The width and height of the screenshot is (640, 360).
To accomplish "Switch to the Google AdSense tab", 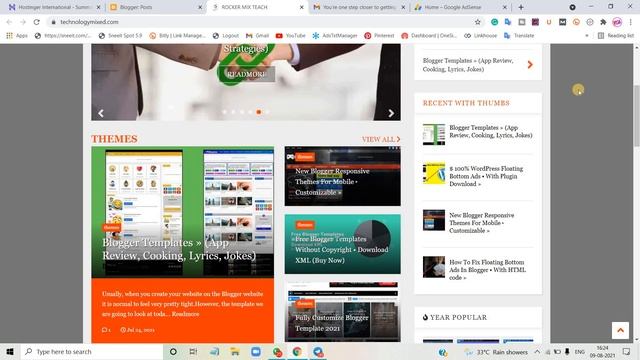I will 460,7.
